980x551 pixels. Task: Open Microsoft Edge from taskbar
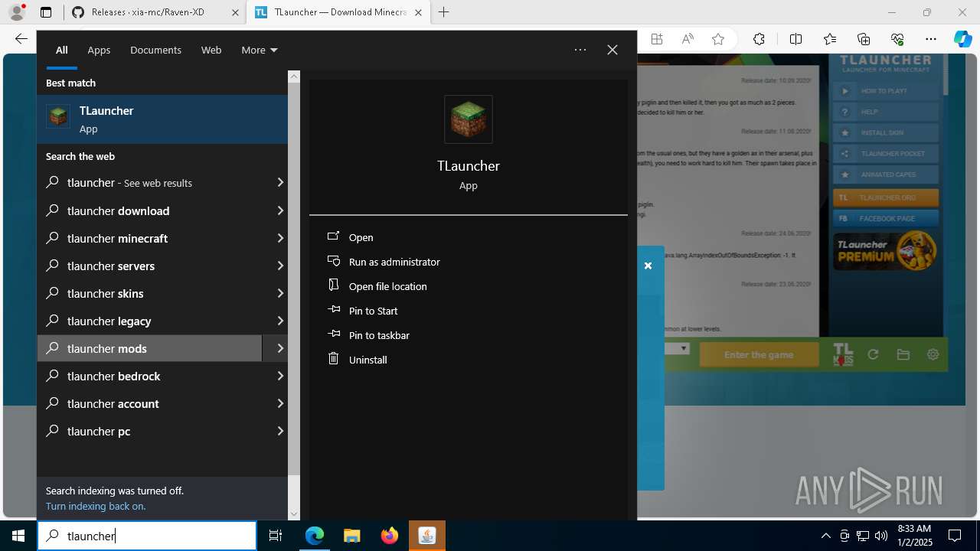[x=315, y=536]
